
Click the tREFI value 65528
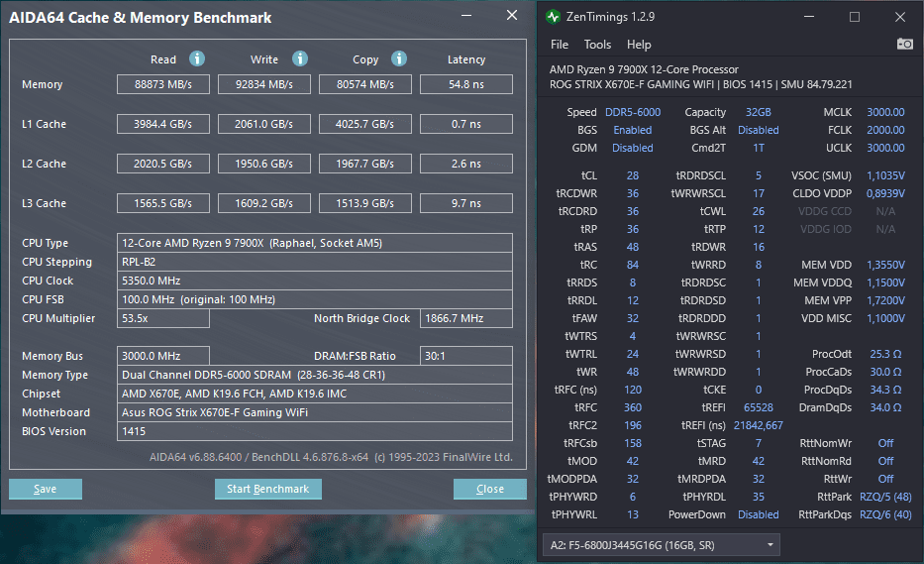759,407
